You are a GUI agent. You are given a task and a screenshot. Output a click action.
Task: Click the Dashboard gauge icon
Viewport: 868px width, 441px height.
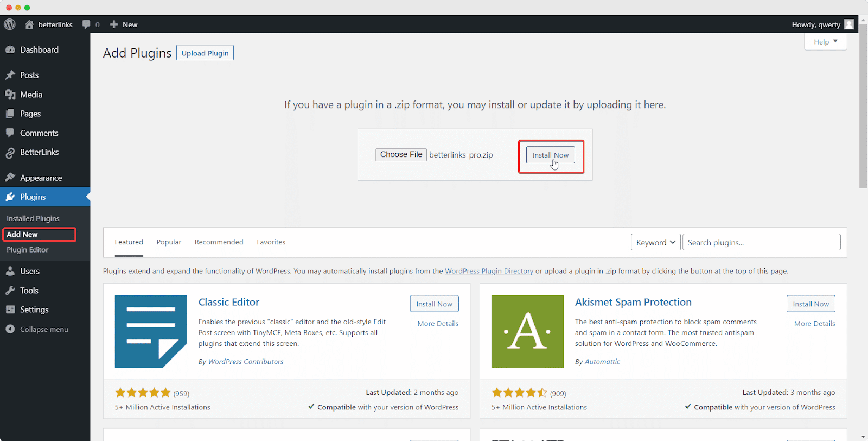pos(10,49)
